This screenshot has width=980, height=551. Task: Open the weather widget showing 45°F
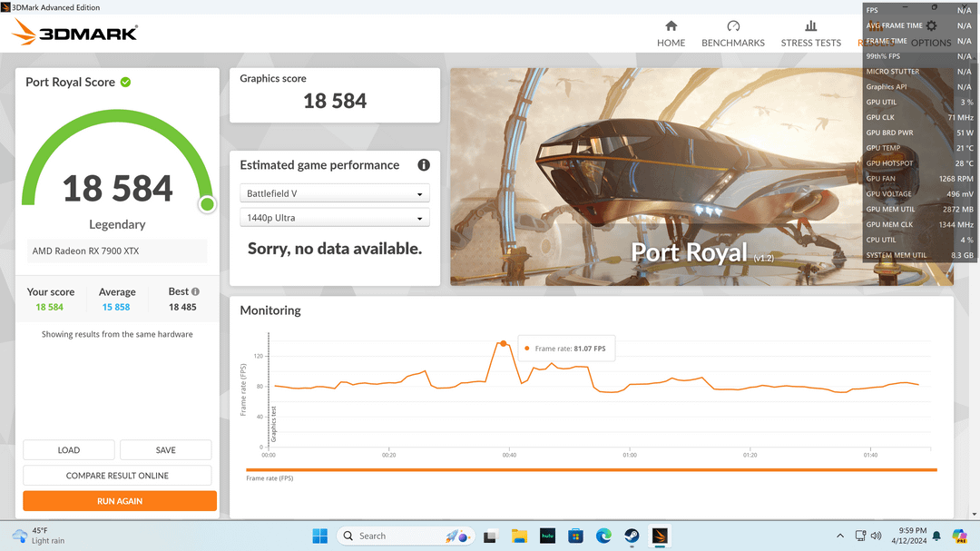point(39,536)
